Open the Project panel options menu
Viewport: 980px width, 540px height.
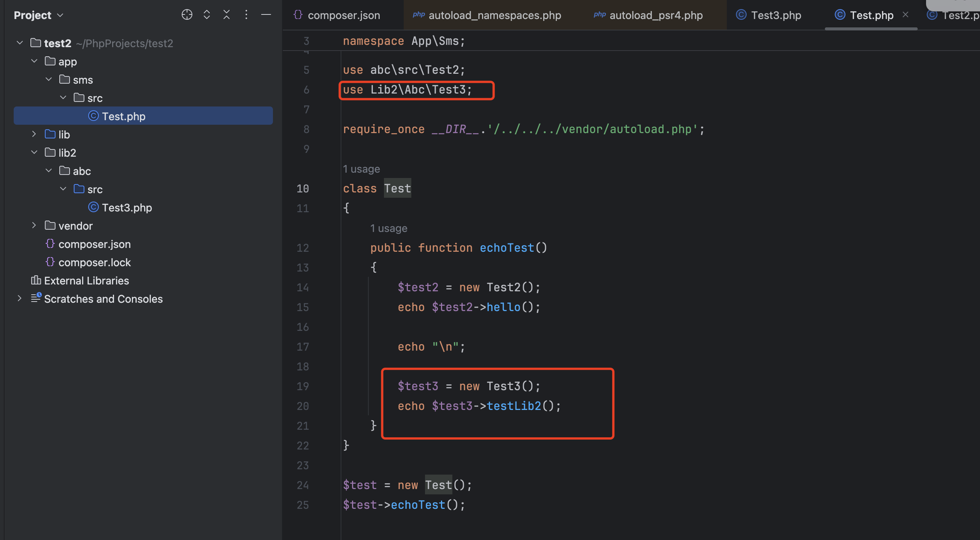tap(246, 15)
